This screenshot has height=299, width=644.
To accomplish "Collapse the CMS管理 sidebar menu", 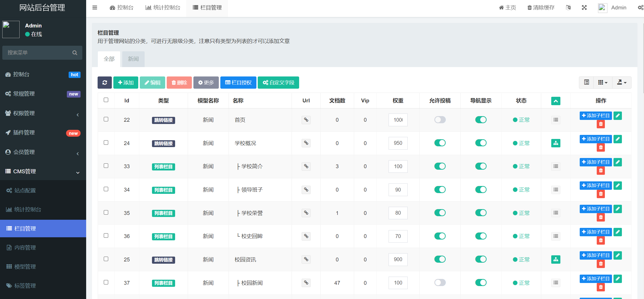I will coord(43,171).
